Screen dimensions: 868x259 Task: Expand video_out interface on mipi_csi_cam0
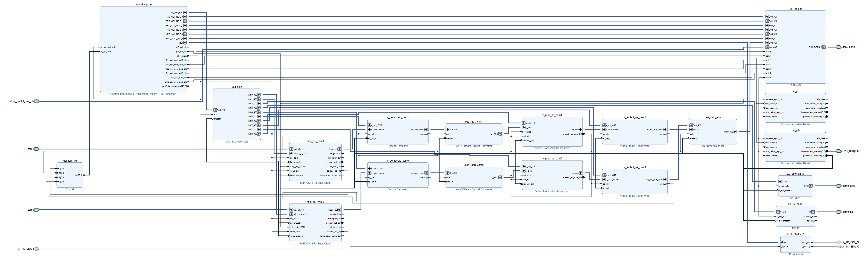[339, 210]
